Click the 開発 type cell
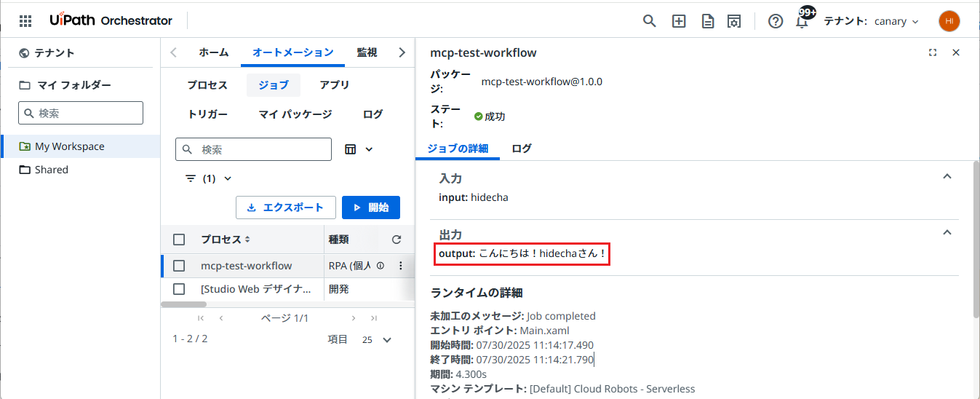980x399 pixels. (339, 289)
